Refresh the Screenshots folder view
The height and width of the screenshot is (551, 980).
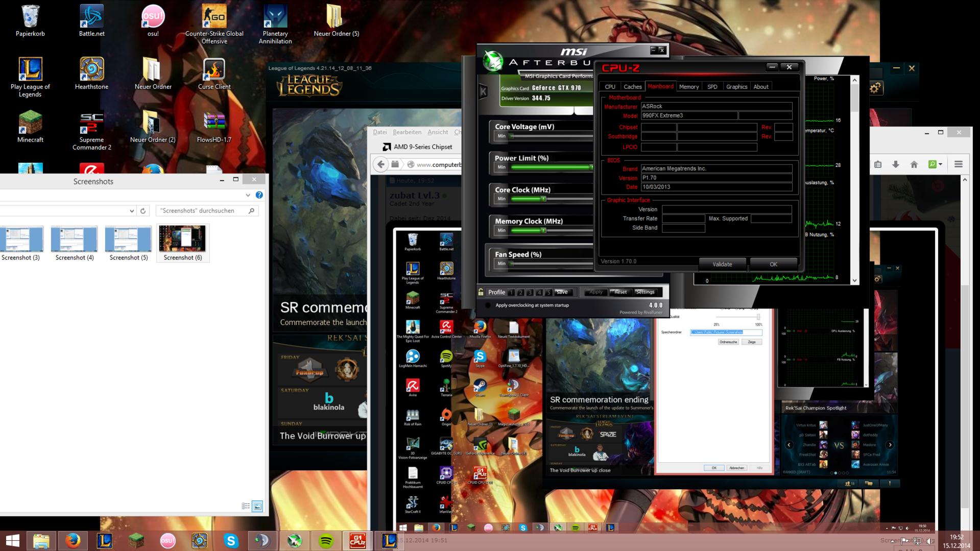click(143, 211)
